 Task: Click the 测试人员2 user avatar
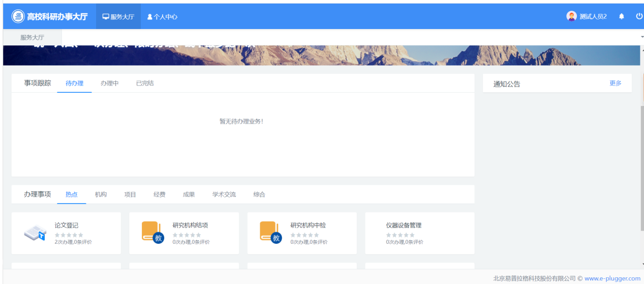[571, 16]
